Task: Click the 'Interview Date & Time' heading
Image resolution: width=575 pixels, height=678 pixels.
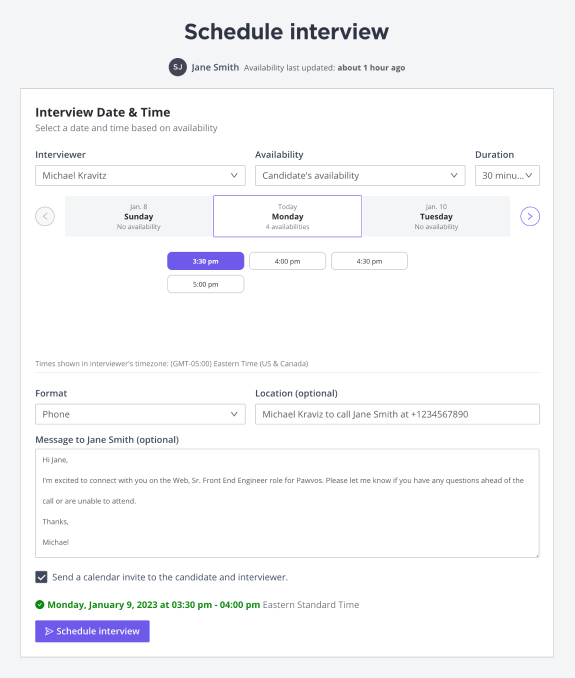Action: [102, 112]
